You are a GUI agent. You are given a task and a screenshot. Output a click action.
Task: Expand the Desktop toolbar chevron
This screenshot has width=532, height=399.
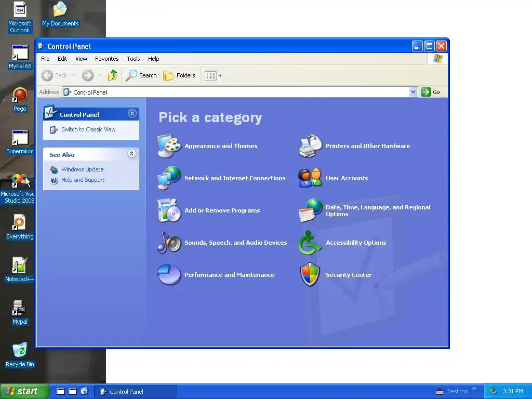point(474,389)
